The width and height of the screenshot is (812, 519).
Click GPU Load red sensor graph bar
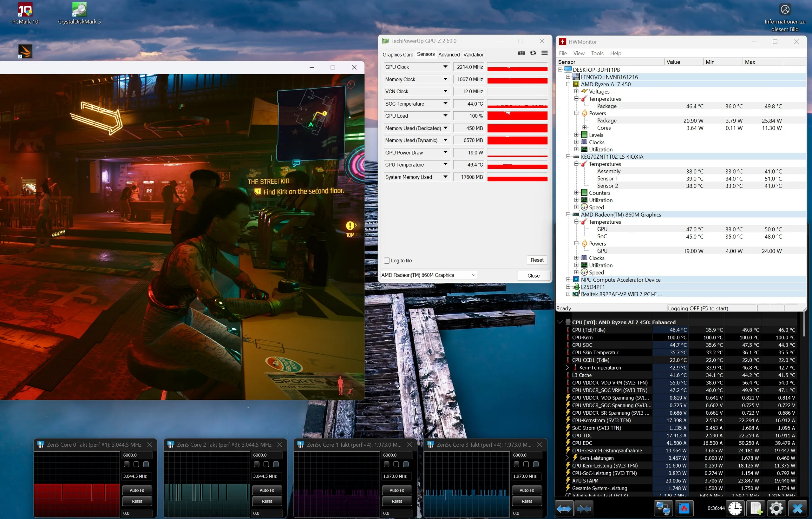tap(517, 116)
